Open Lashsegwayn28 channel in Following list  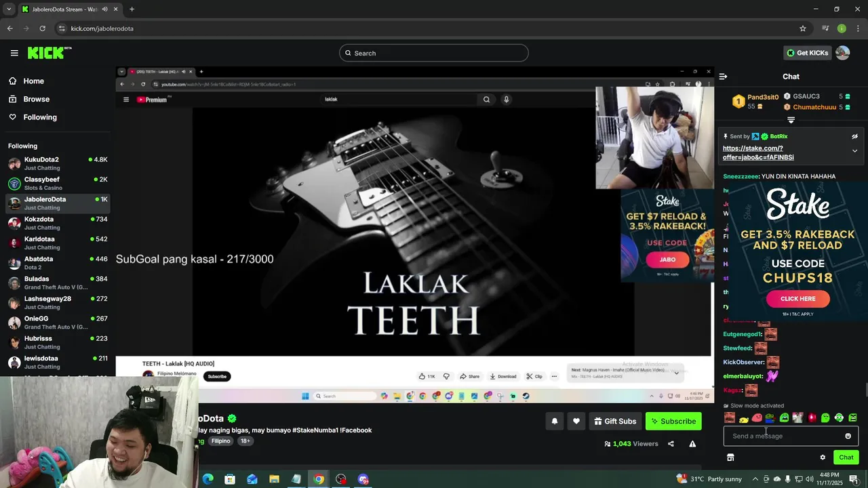click(58, 302)
